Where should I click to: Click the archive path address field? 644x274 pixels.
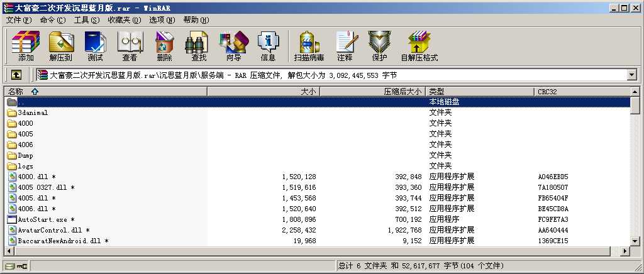coord(331,75)
